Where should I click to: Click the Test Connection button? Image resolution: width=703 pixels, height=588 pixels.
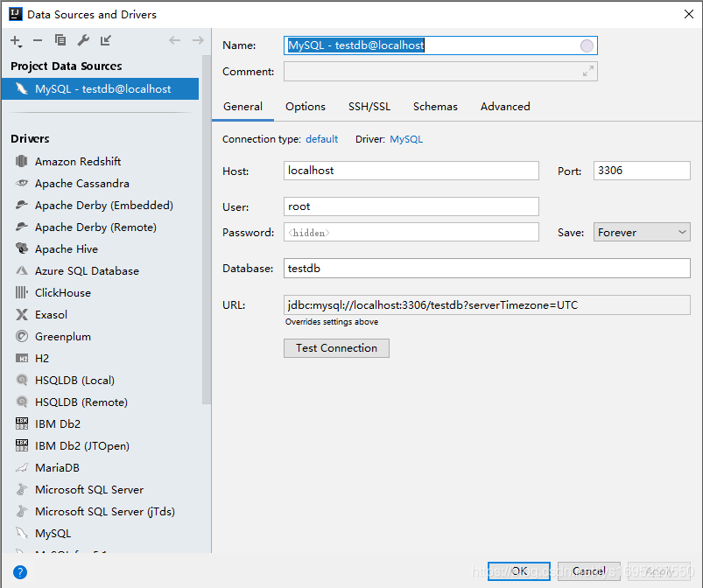336,348
